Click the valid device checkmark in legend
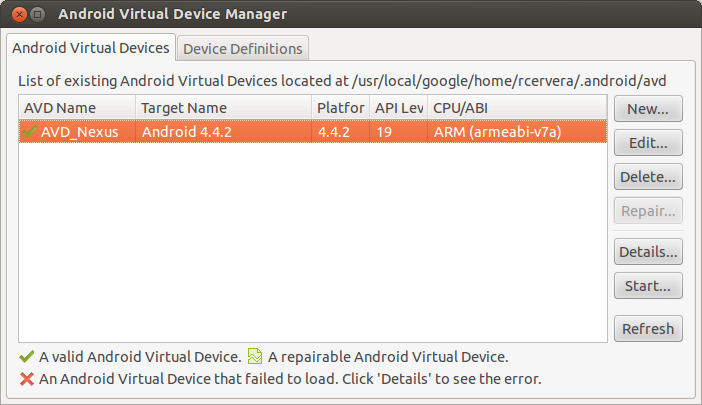The image size is (702, 405). click(26, 356)
